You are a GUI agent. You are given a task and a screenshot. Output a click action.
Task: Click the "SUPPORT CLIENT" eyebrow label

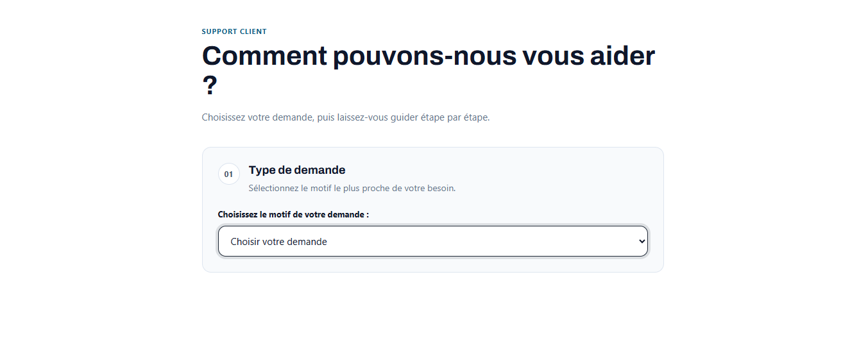click(234, 31)
